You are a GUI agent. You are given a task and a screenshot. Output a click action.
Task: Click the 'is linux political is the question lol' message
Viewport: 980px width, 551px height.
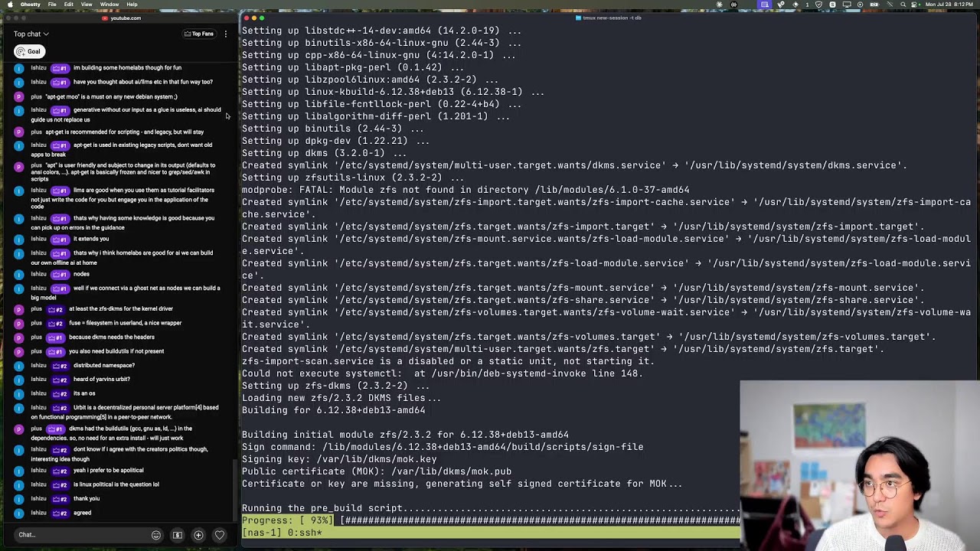tap(116, 484)
